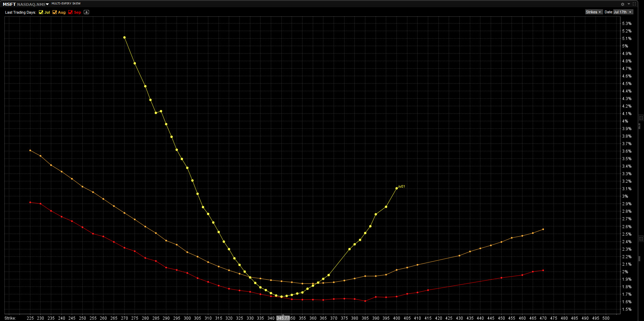Toggle the Aug expiry checkbox
Viewport: 644px width, 321px height.
55,12
